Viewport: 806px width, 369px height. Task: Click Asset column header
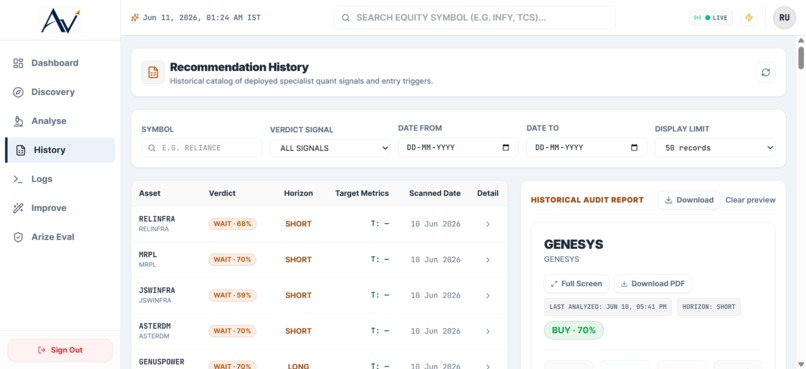[150, 194]
